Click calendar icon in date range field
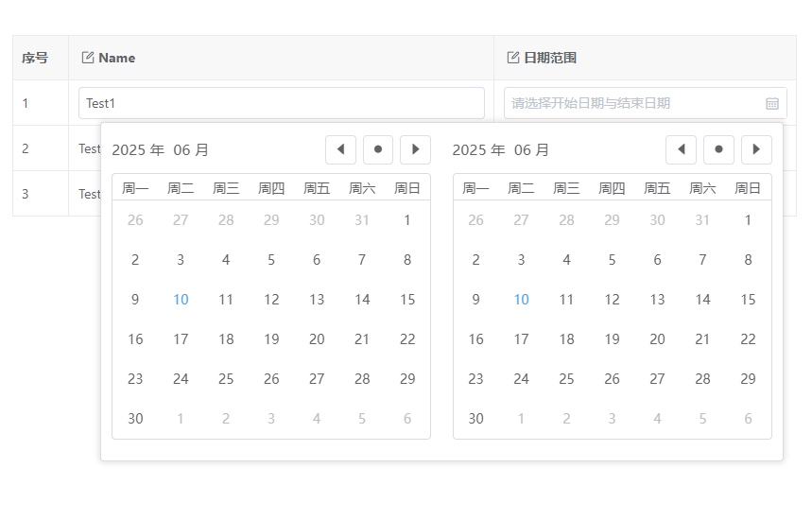 (x=771, y=103)
